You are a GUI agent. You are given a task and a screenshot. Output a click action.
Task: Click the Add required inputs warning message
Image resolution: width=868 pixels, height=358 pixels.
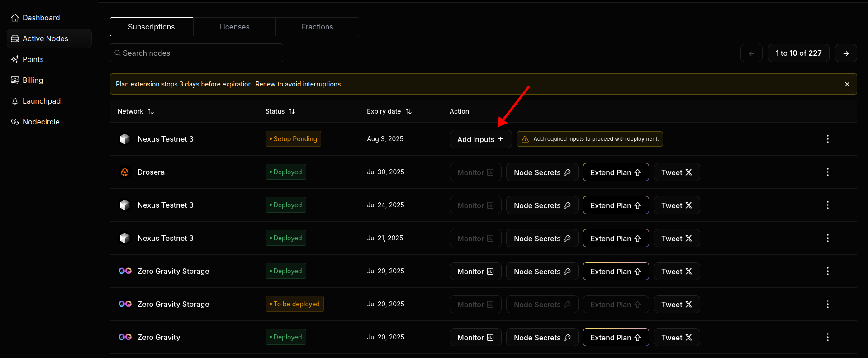590,139
